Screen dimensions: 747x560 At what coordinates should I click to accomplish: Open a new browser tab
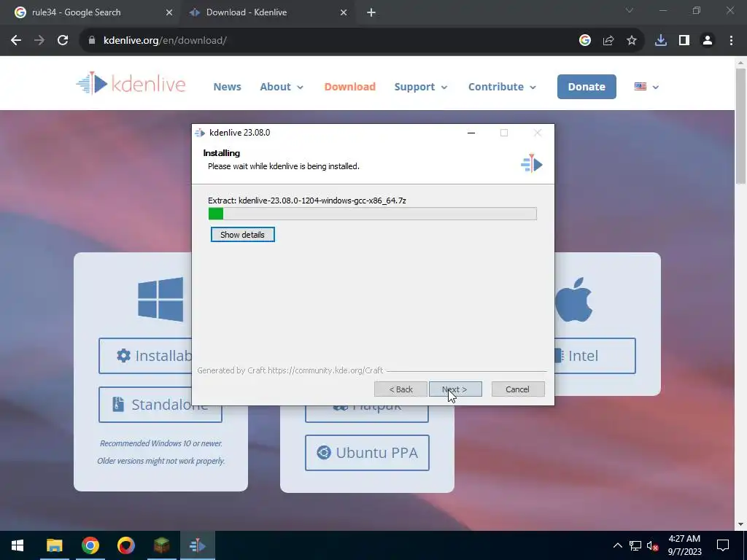[x=371, y=13]
